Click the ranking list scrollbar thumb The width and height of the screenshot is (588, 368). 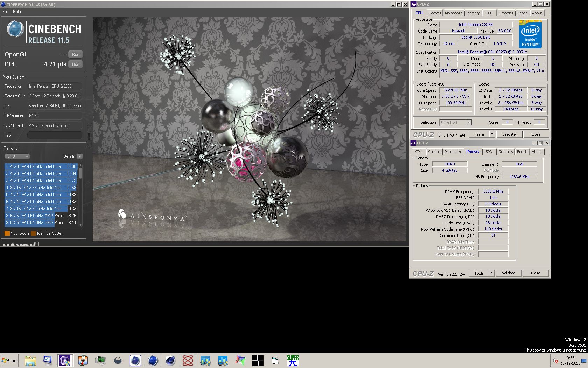[80, 173]
